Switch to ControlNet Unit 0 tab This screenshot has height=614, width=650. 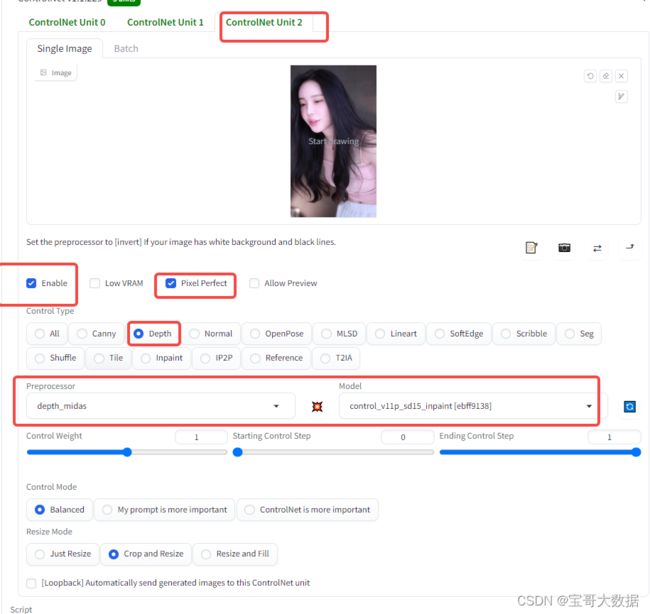(x=67, y=22)
